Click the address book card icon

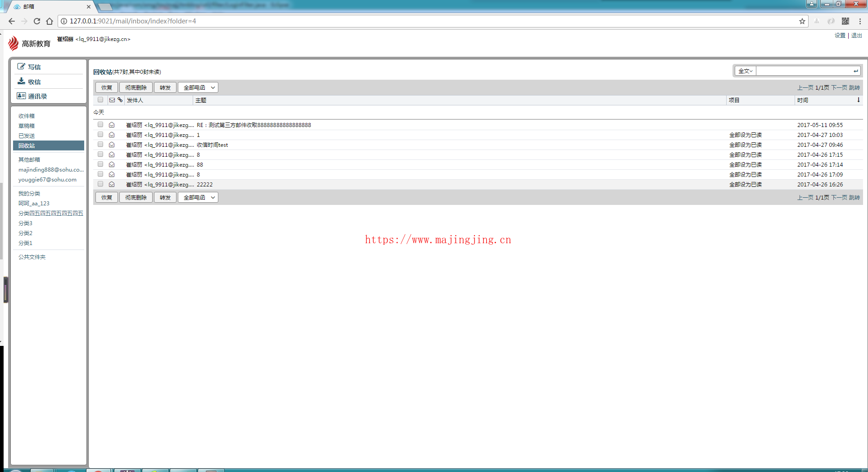click(21, 96)
